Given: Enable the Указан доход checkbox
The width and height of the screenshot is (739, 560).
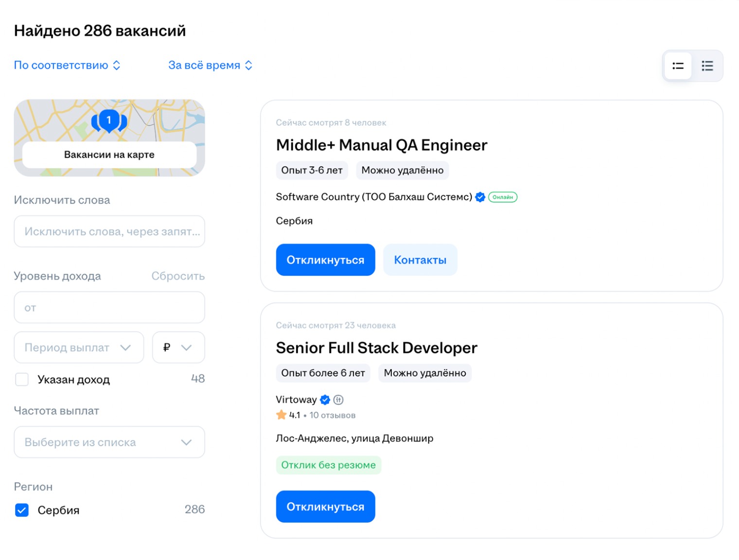Looking at the screenshot, I should pos(22,379).
